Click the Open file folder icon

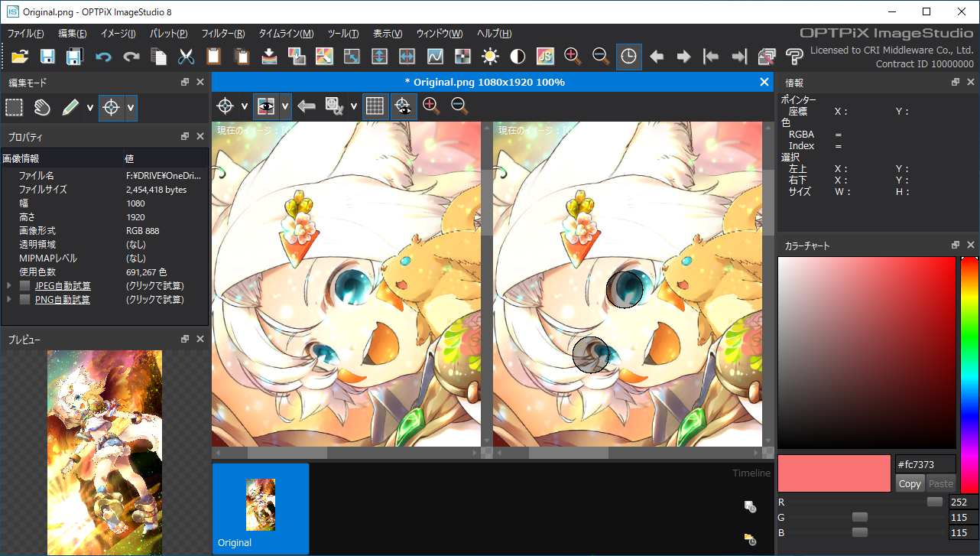(x=20, y=56)
